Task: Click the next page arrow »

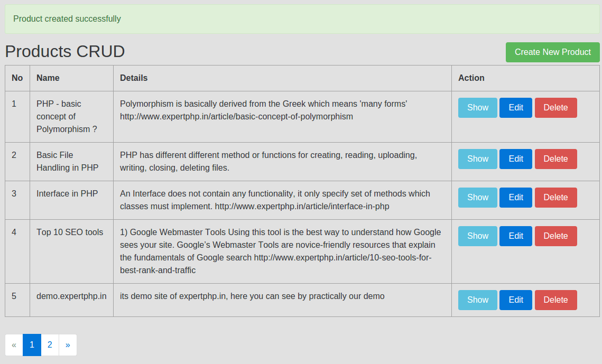Action: (x=68, y=345)
